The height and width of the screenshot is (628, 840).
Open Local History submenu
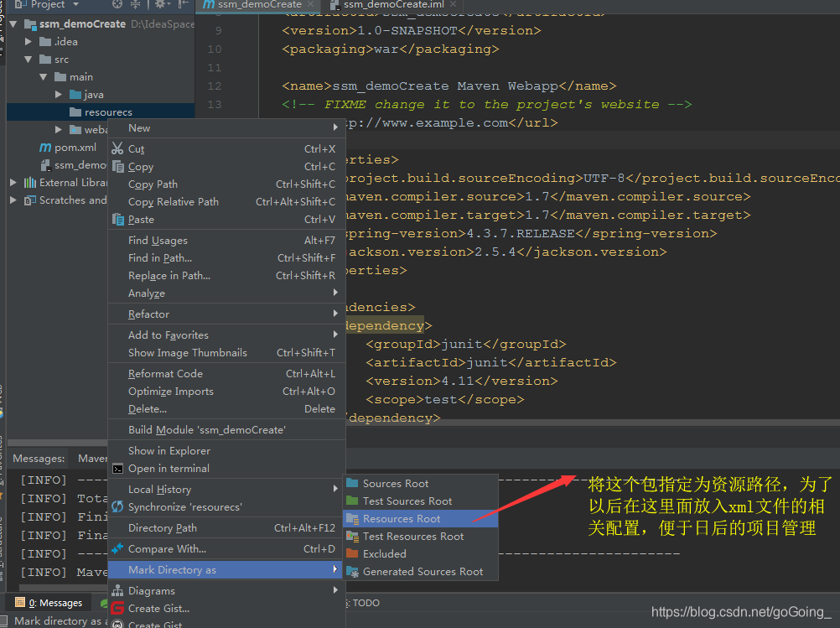(226, 489)
